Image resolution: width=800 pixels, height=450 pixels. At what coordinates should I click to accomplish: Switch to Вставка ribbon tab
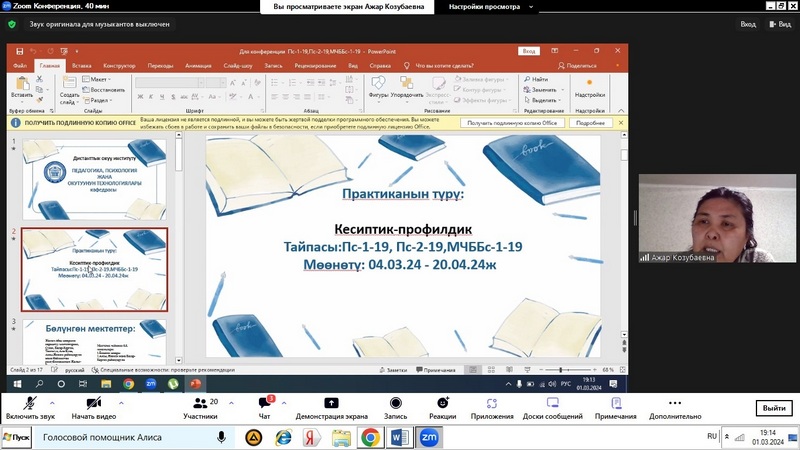coord(82,66)
